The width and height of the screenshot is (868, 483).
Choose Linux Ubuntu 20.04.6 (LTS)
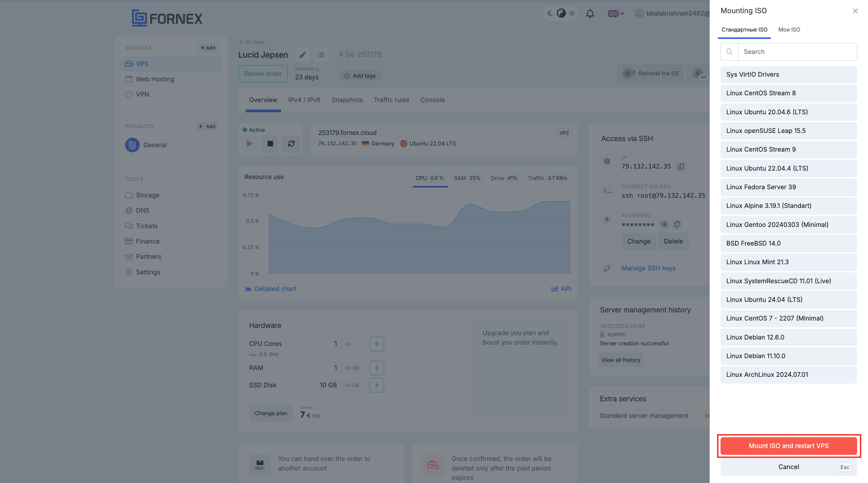pos(789,112)
